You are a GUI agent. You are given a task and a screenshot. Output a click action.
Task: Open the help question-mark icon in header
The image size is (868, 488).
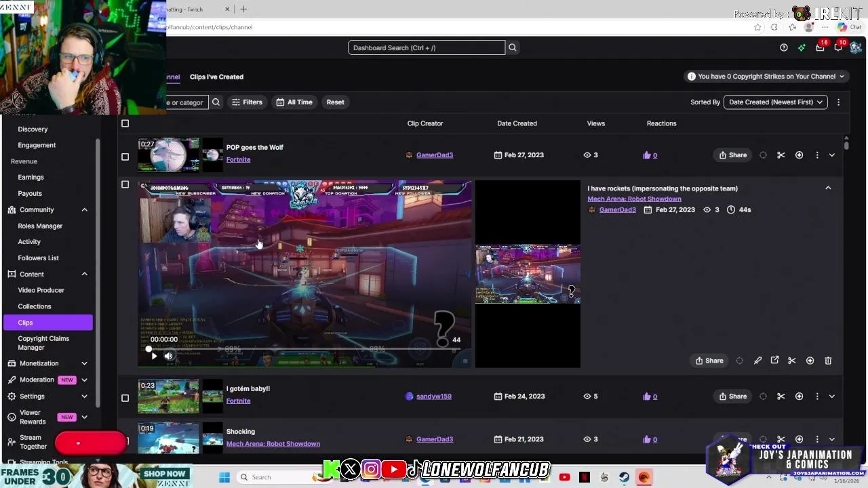pos(784,47)
